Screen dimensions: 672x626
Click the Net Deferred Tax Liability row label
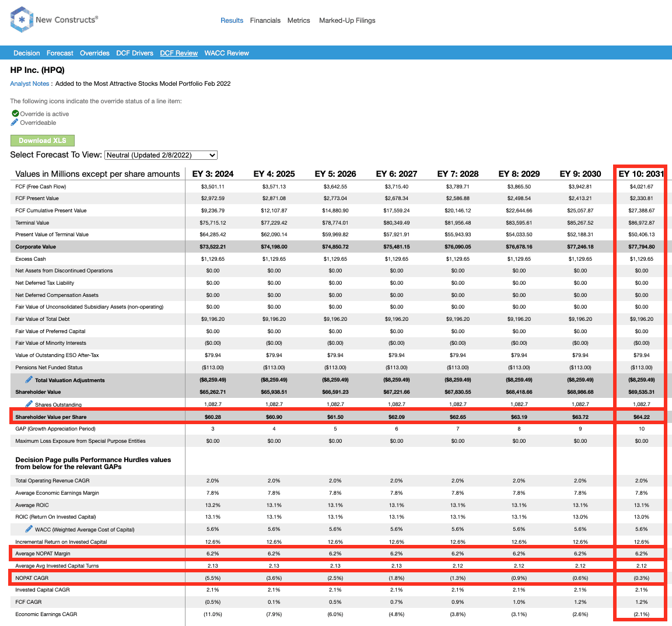point(44,283)
